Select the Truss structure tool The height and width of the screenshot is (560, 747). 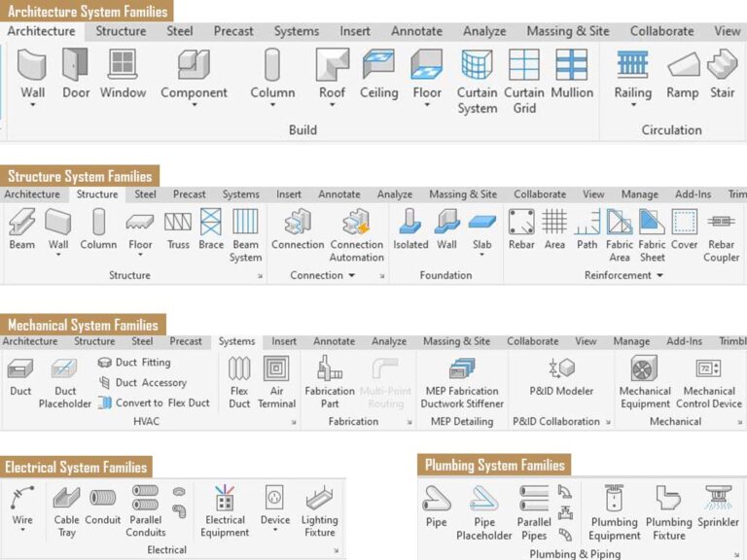178,229
